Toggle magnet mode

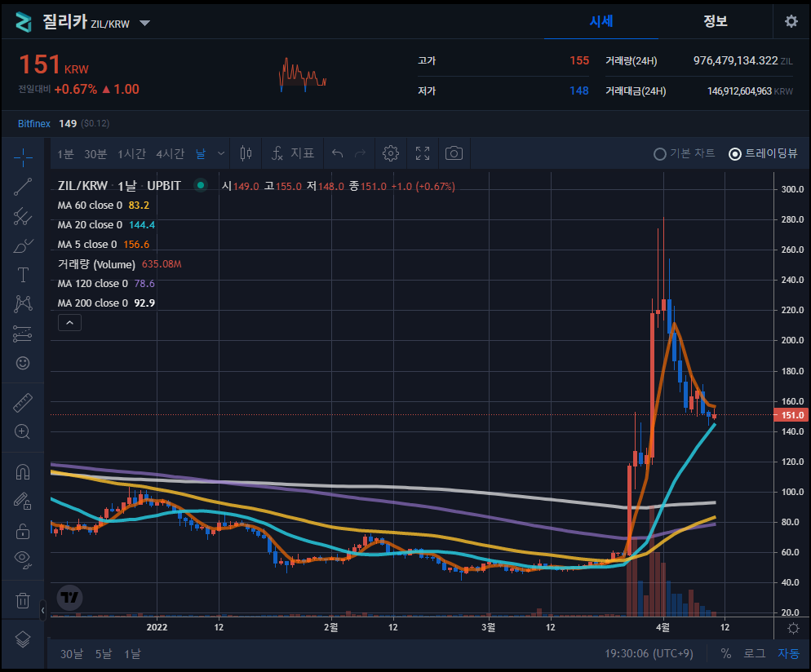click(23, 472)
